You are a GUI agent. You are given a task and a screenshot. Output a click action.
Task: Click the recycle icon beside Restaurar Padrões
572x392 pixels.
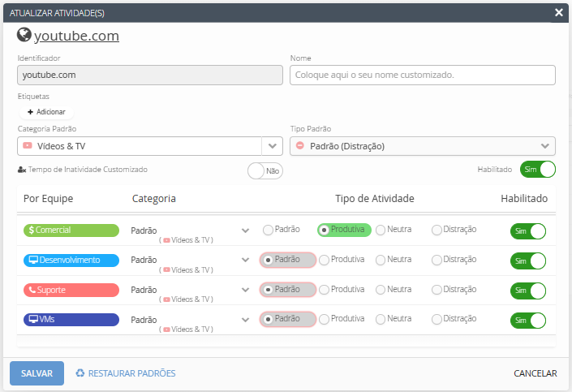tap(80, 373)
